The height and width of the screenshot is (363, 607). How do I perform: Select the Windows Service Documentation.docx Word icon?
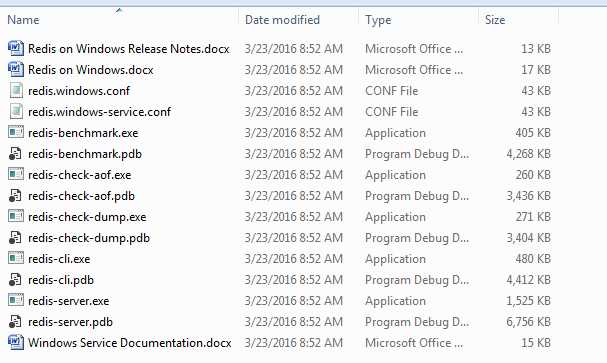click(16, 342)
